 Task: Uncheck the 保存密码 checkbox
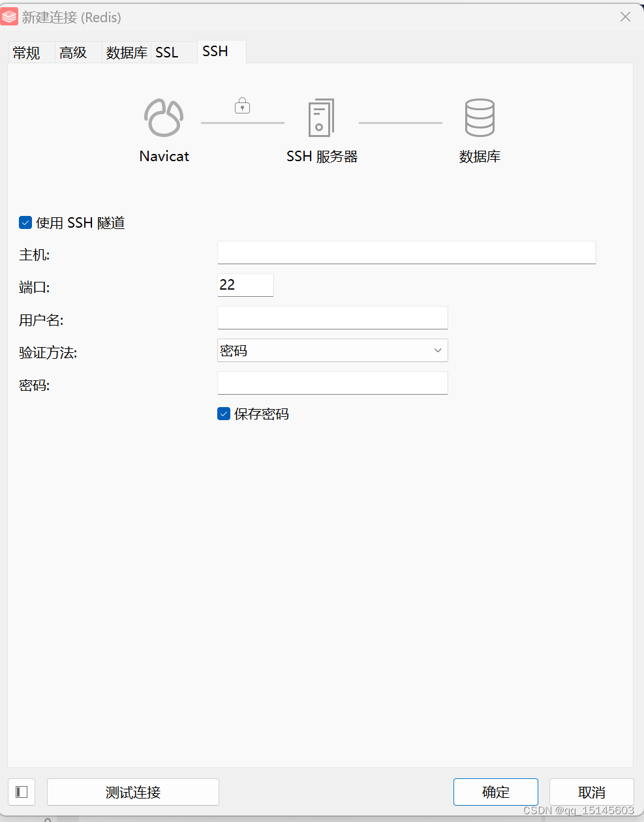coord(224,414)
